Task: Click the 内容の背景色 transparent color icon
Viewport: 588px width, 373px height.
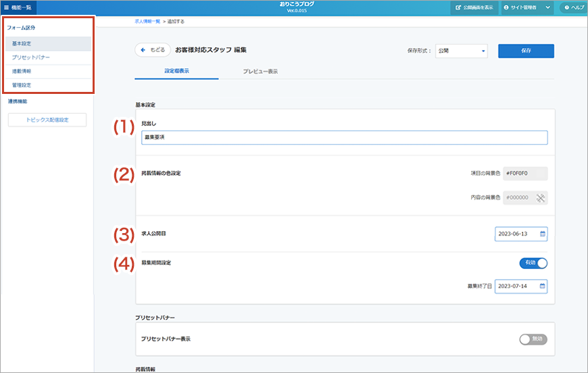Action: [x=541, y=198]
